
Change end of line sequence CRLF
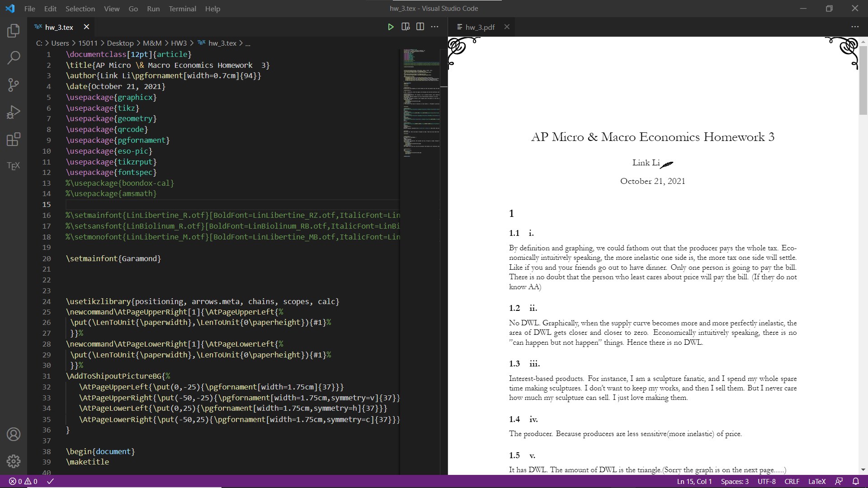[792, 482]
